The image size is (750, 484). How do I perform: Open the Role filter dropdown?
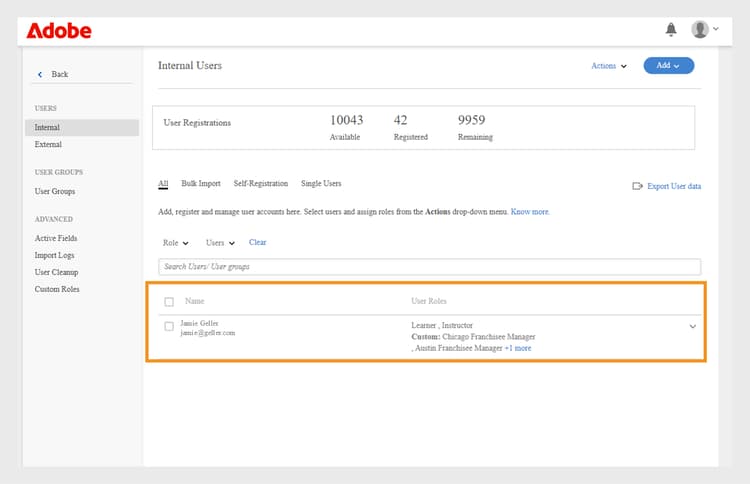point(176,242)
